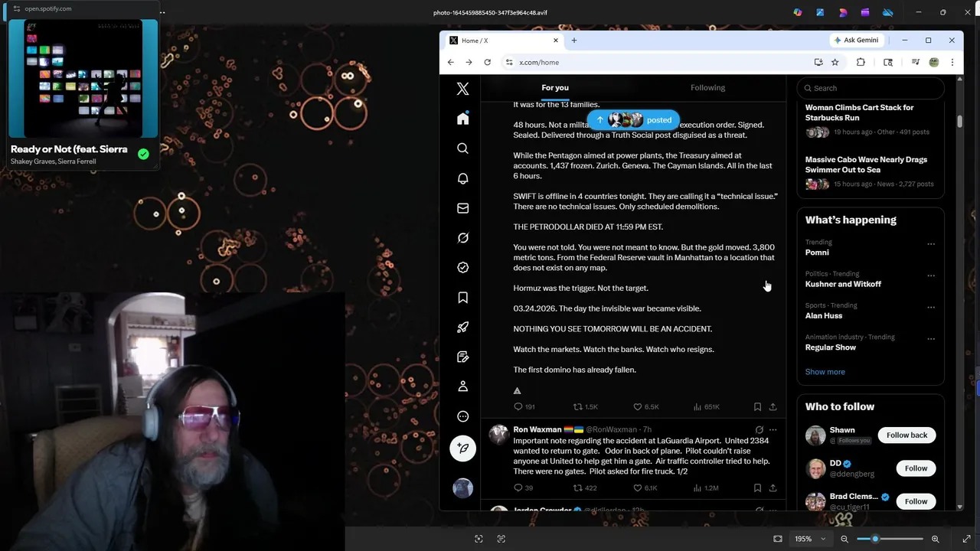Open more options on Ron Waxman's post
This screenshot has height=551, width=980.
point(773,430)
